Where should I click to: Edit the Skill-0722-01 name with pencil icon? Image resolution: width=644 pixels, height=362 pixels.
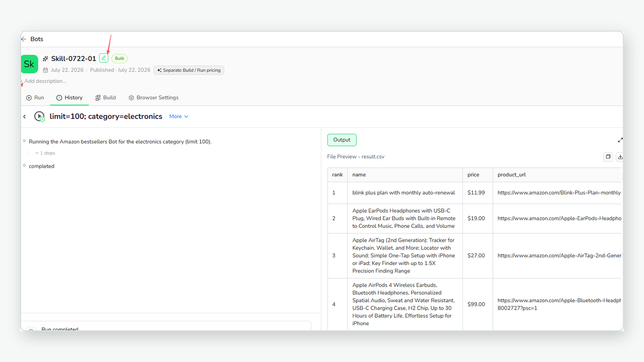pyautogui.click(x=104, y=58)
